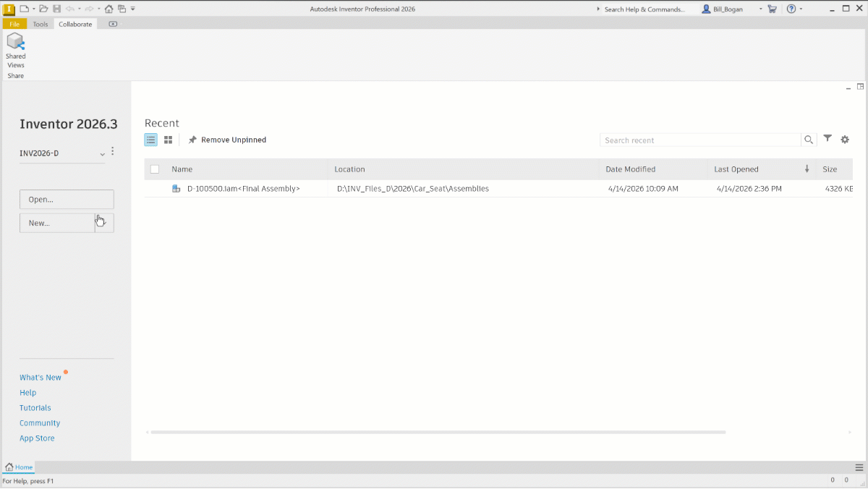Open the What's New link
This screenshot has height=489, width=868.
(41, 378)
